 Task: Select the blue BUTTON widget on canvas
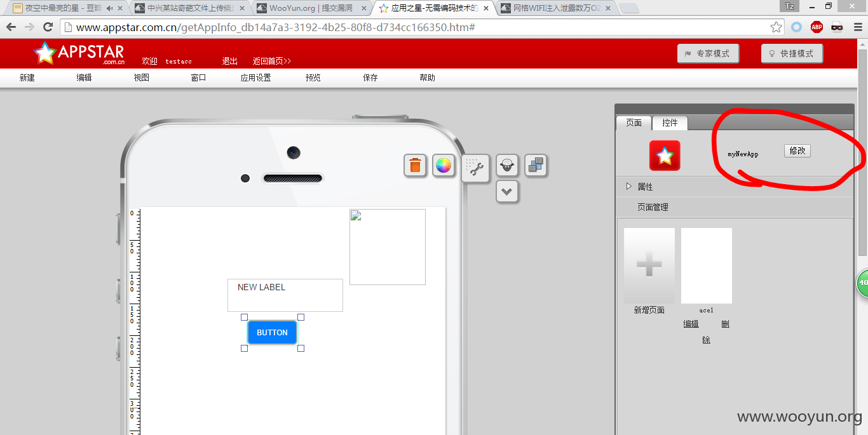pos(272,332)
